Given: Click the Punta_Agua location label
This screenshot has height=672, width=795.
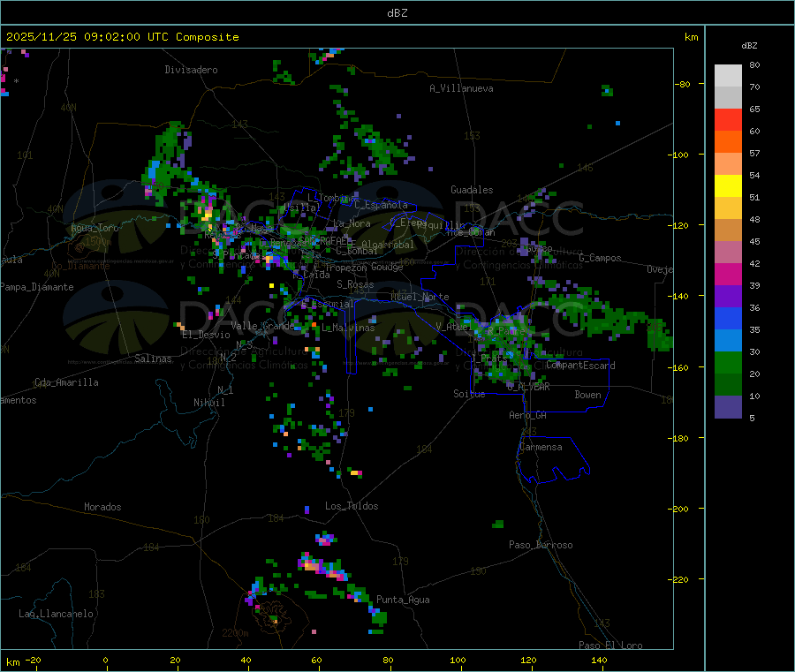Looking at the screenshot, I should (x=403, y=600).
